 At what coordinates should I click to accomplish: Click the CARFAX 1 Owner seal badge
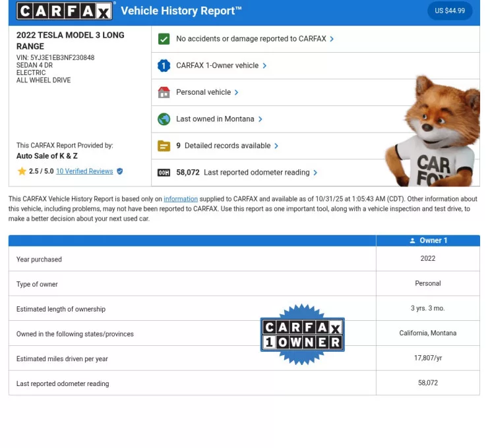pos(303,335)
